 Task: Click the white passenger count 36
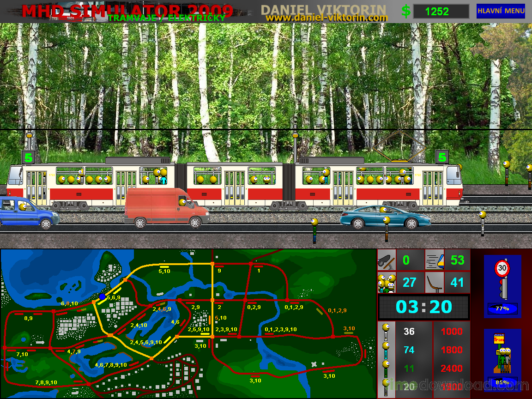pos(409,332)
